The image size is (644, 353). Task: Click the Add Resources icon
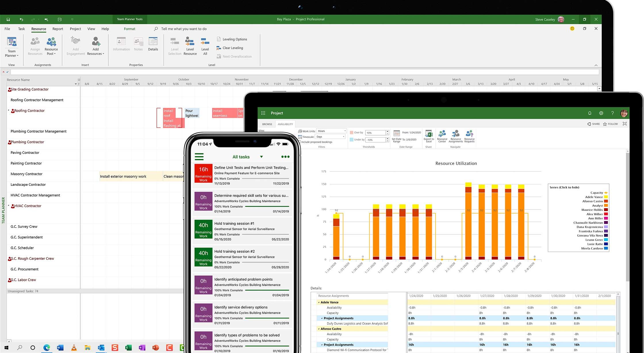[96, 41]
